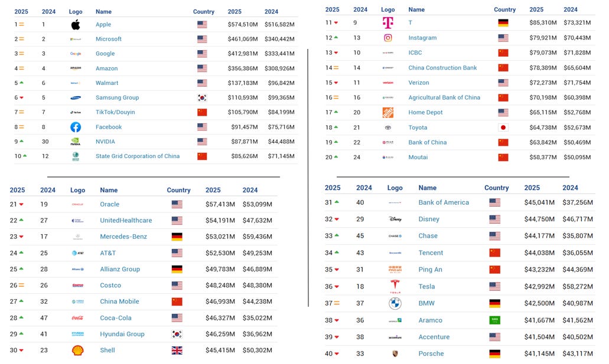
Task: Open the Accenture brand link
Action: point(434,337)
